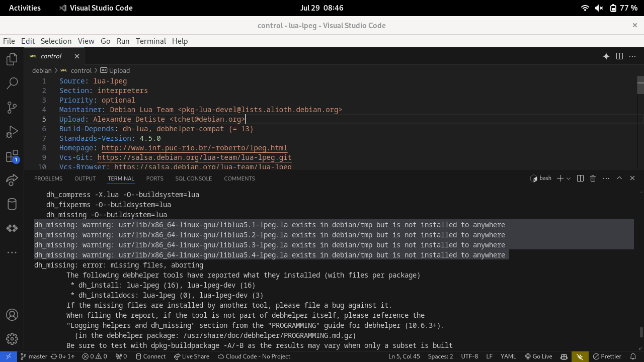Viewport: 644px width, 362px height.
Task: Change language mode from YAML
Action: click(x=508, y=356)
